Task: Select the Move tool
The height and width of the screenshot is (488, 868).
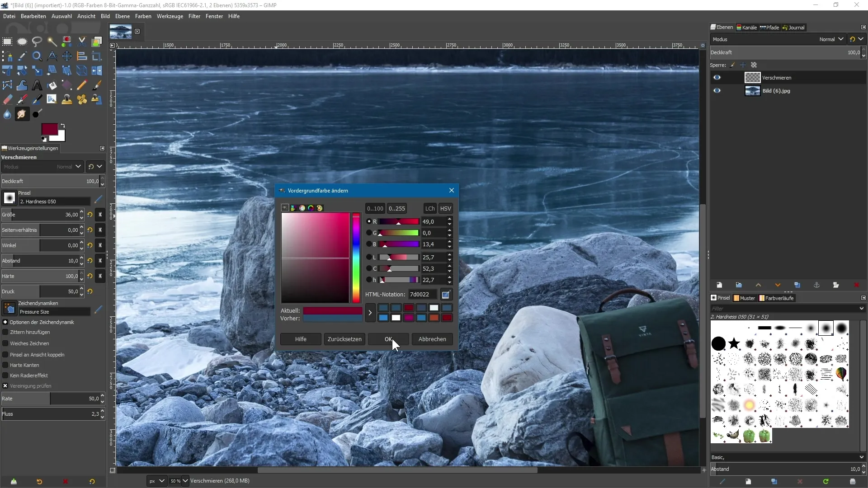Action: [67, 56]
